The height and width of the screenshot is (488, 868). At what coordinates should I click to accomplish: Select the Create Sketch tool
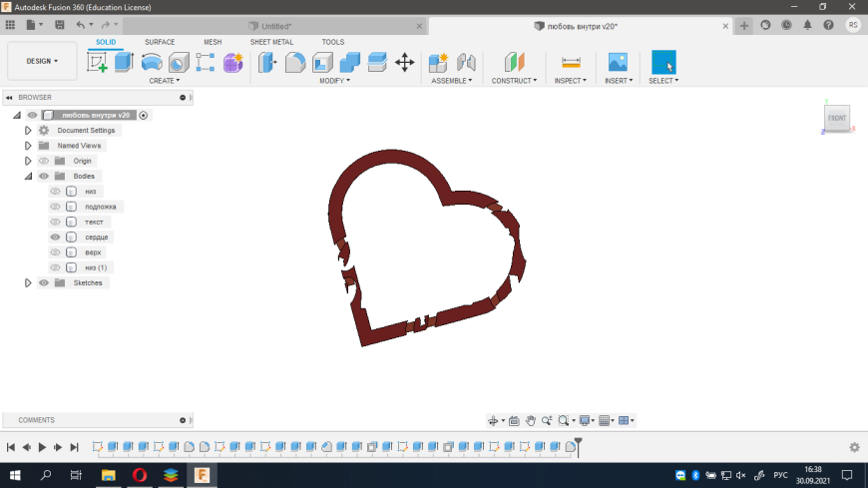pyautogui.click(x=97, y=62)
